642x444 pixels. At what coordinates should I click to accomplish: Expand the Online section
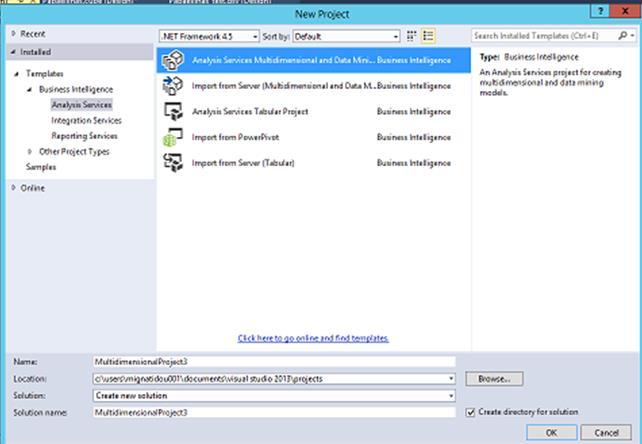(14, 188)
